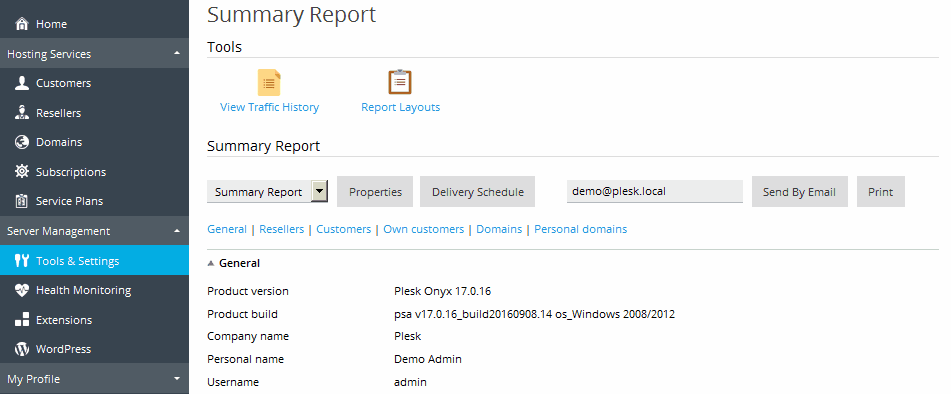
Task: Collapse the Hosting Services section
Action: pos(176,53)
